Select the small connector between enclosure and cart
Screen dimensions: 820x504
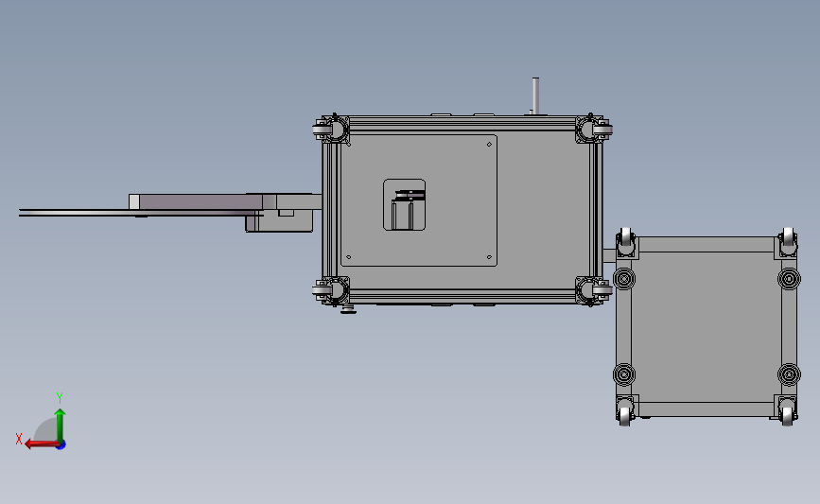coord(609,256)
